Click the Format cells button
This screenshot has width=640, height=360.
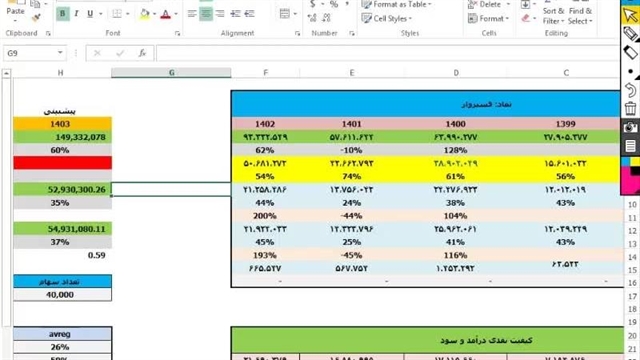489,18
